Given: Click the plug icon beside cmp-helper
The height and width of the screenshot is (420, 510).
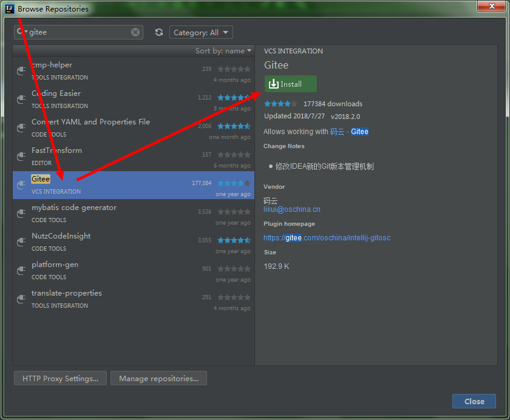Looking at the screenshot, I should tap(21, 70).
